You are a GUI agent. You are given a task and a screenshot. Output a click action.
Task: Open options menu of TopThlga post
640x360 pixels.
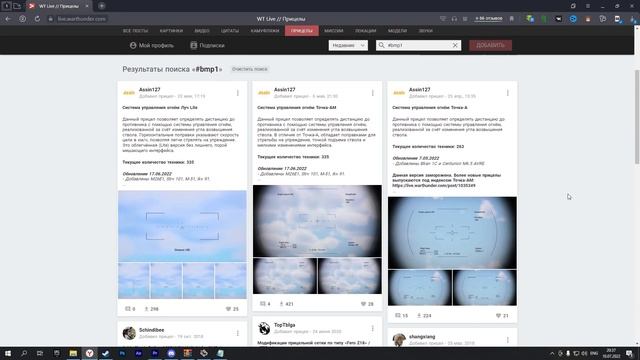click(x=373, y=329)
